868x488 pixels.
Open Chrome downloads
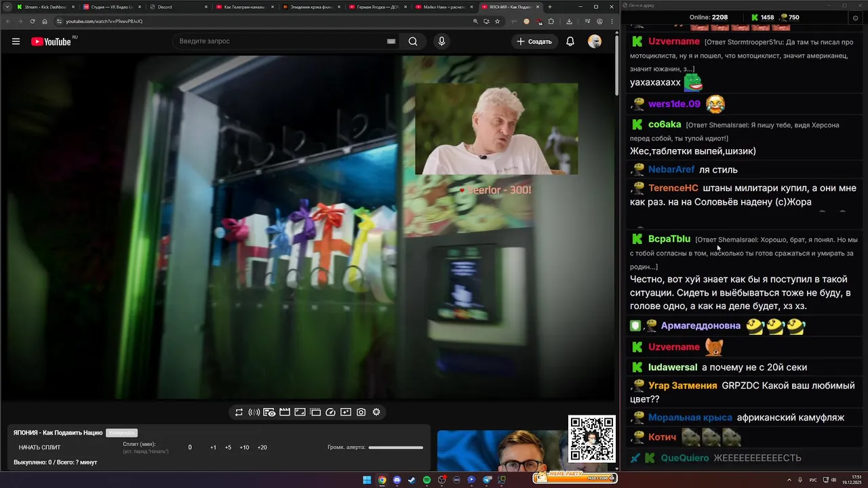569,21
